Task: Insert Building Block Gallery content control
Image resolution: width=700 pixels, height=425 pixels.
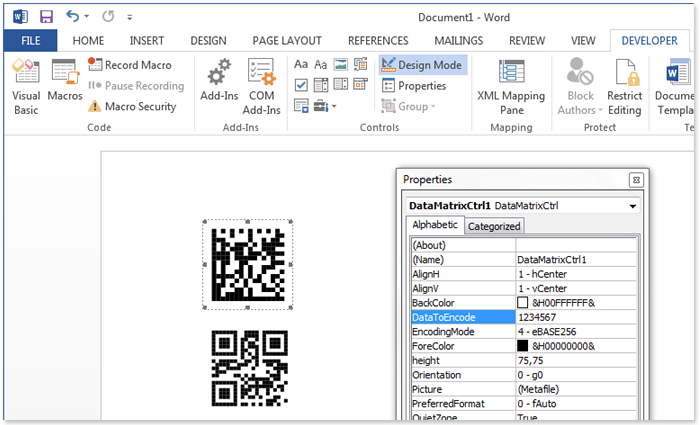Action: (360, 64)
